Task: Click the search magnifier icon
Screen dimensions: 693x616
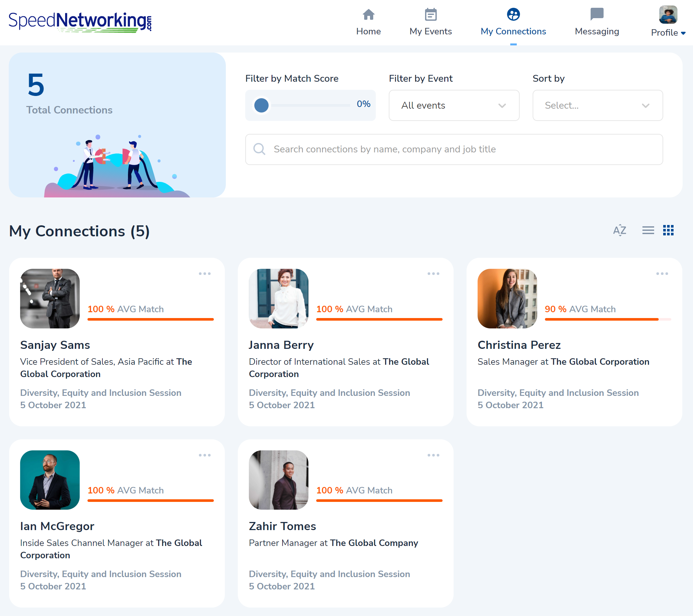Action: coord(260,149)
